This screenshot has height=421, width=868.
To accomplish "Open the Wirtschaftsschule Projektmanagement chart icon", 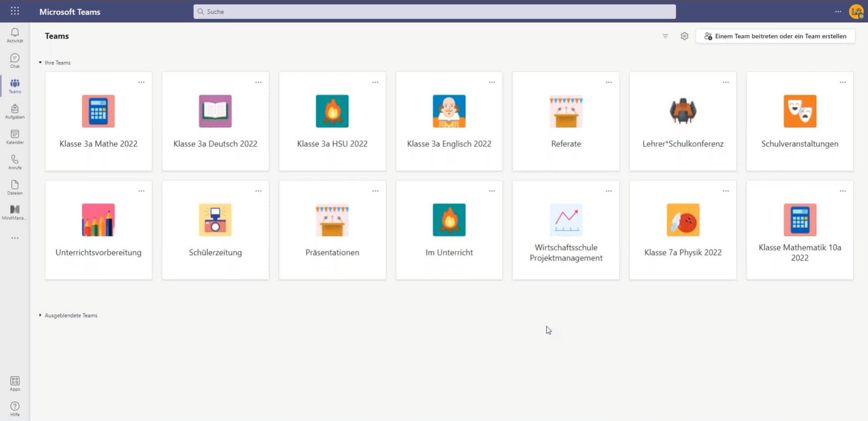I will tap(566, 220).
